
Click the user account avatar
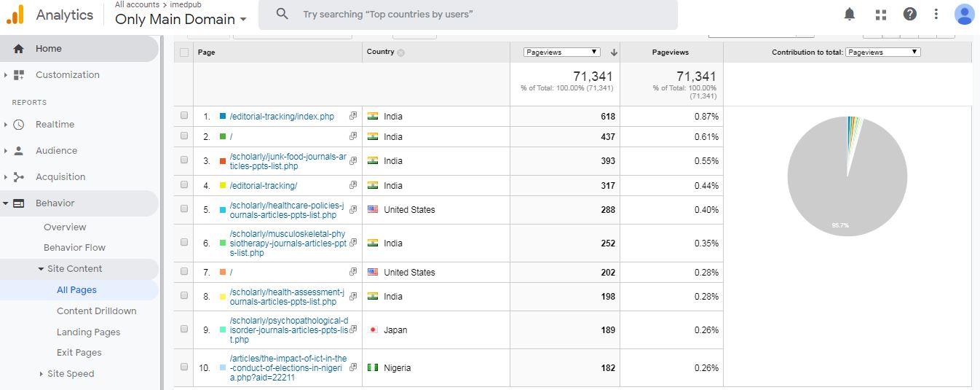(964, 15)
